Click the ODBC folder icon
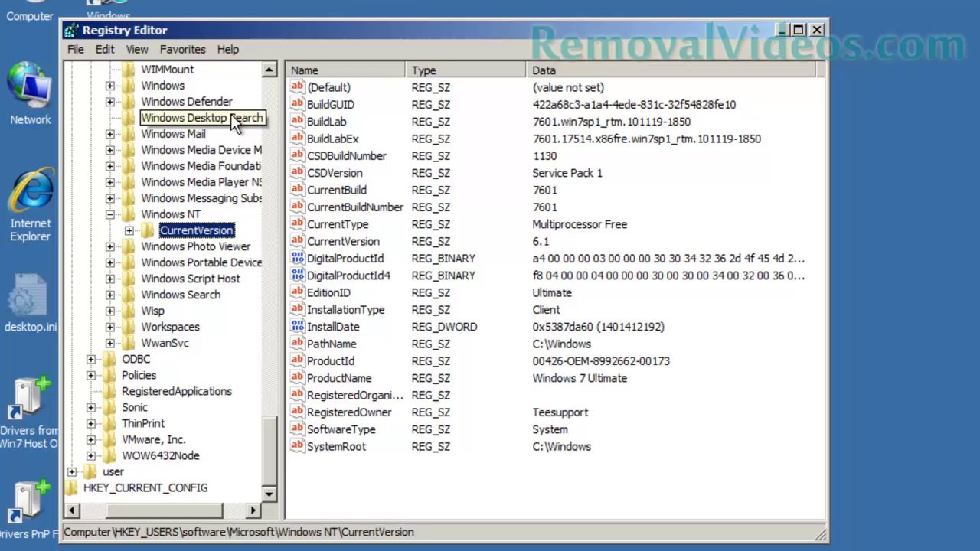Image resolution: width=980 pixels, height=551 pixels. [109, 359]
